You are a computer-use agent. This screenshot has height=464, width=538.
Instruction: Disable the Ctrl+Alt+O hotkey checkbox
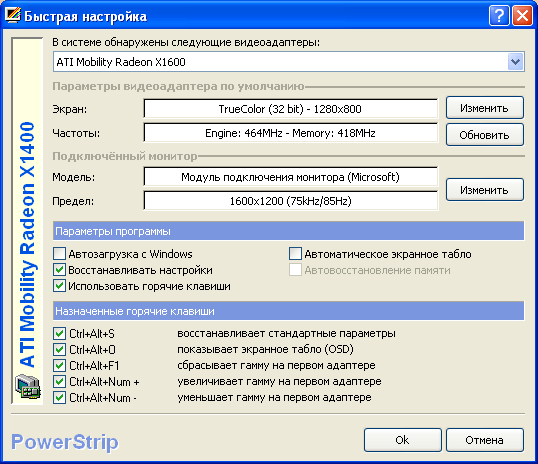tap(59, 349)
